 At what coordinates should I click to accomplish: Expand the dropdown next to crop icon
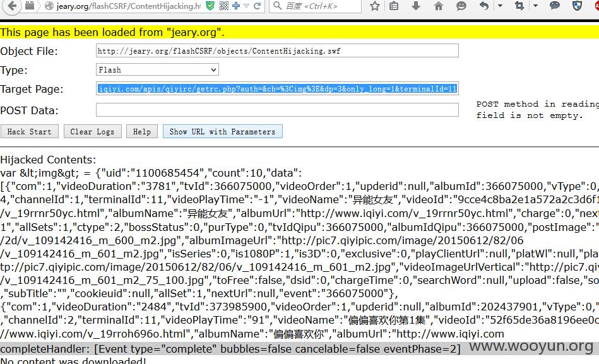535,6
